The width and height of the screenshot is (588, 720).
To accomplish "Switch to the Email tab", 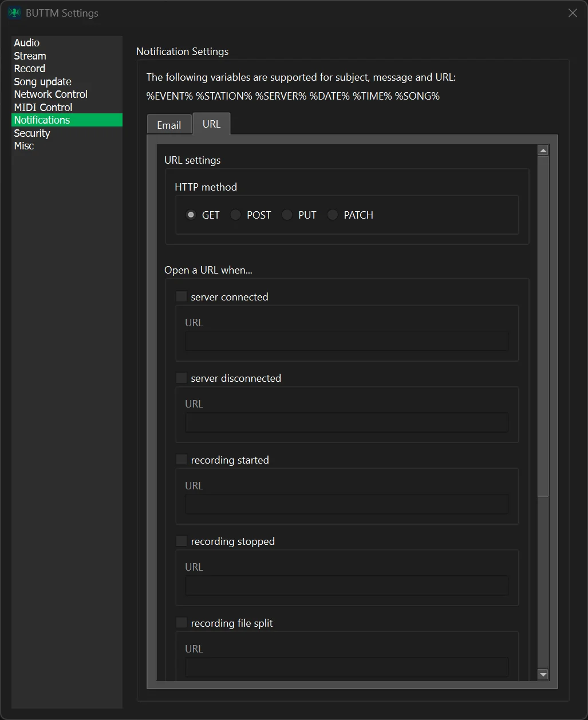I will click(x=169, y=125).
